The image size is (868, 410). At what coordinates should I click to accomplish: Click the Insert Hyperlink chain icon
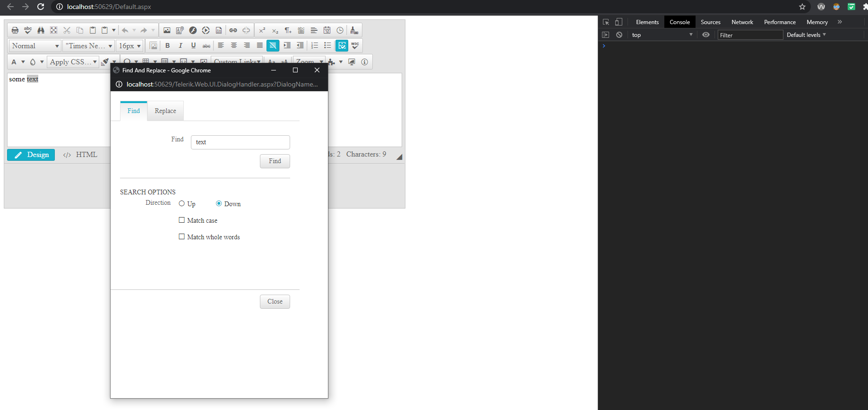pyautogui.click(x=233, y=30)
